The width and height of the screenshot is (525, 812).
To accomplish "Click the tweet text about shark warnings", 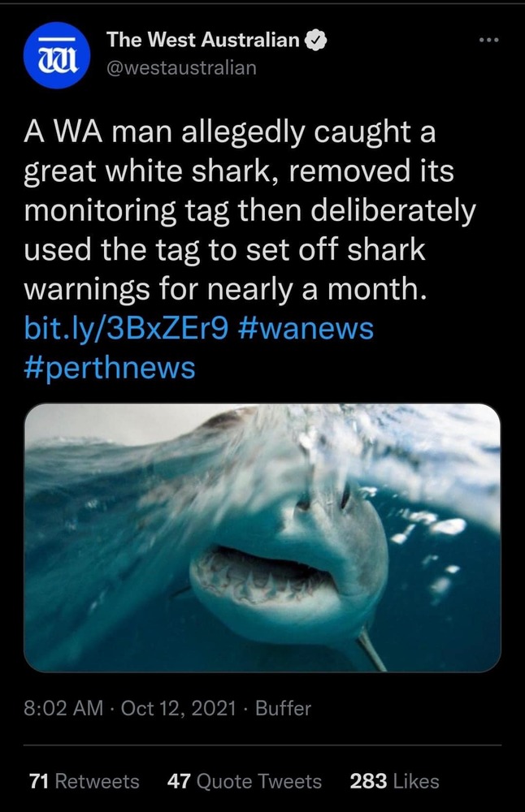I will pos(249,210).
